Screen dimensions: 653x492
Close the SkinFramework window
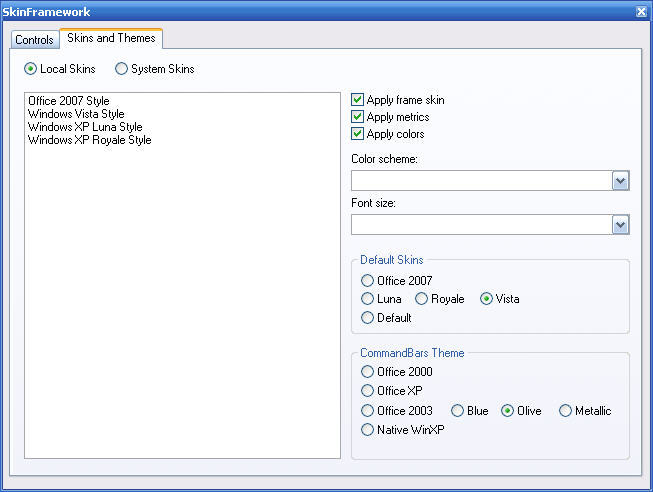coord(641,12)
